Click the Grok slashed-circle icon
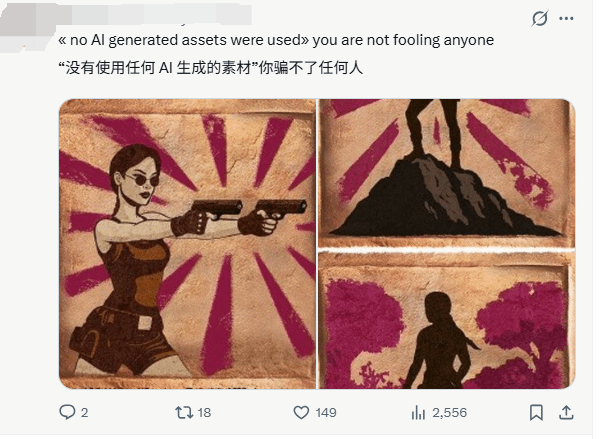 [x=539, y=18]
